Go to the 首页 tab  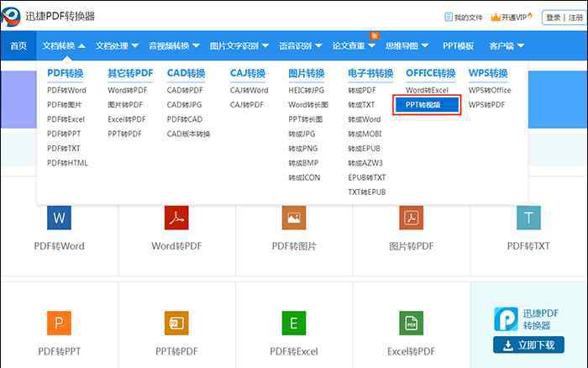(x=18, y=45)
